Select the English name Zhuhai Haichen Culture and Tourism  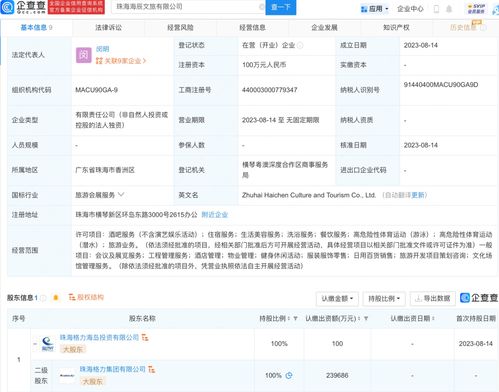click(x=309, y=195)
